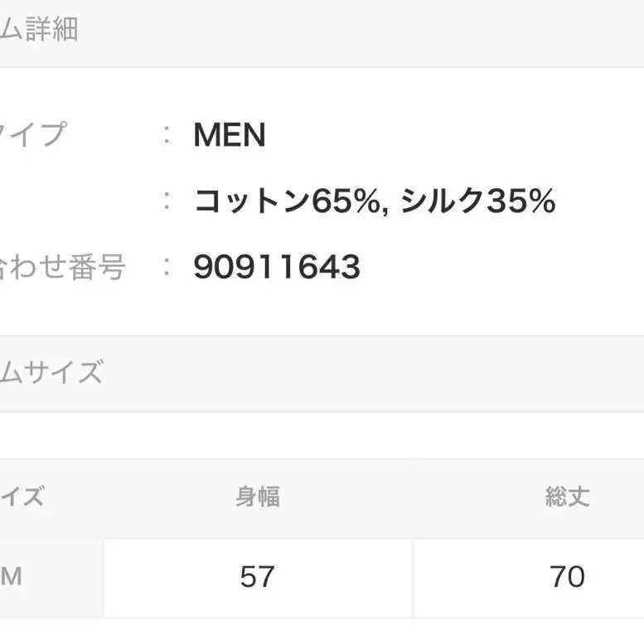Click the item details section header

click(x=40, y=31)
